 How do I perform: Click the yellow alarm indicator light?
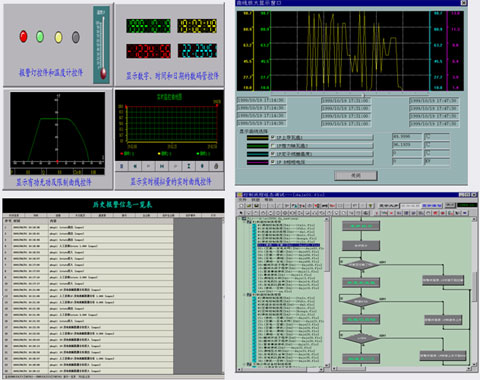tap(58, 37)
